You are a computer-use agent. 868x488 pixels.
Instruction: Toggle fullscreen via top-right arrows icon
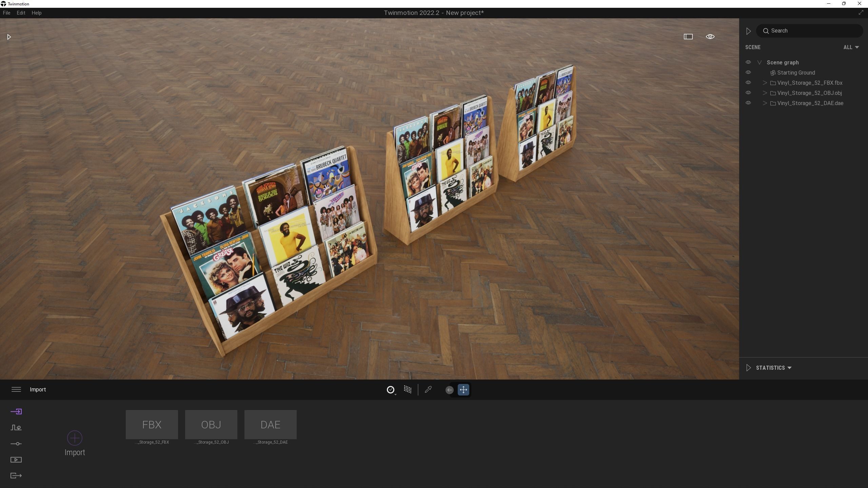click(861, 13)
